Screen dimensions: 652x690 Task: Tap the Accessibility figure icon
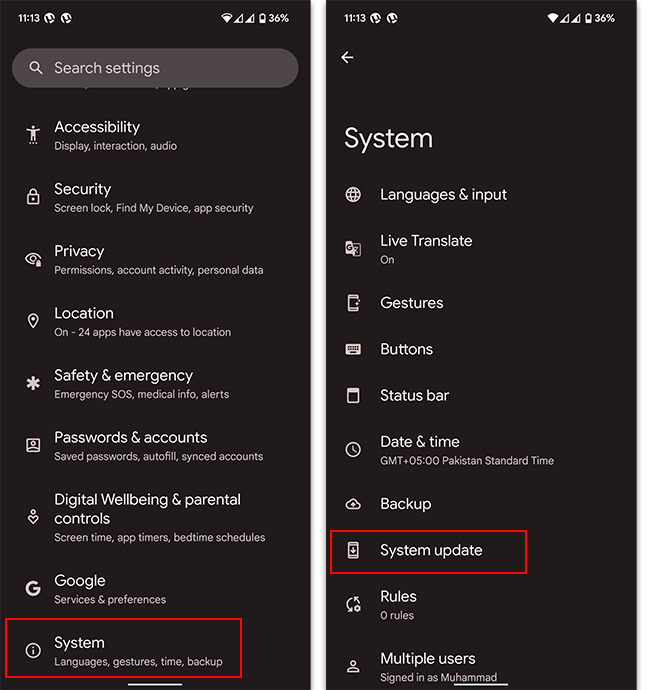coord(33,135)
